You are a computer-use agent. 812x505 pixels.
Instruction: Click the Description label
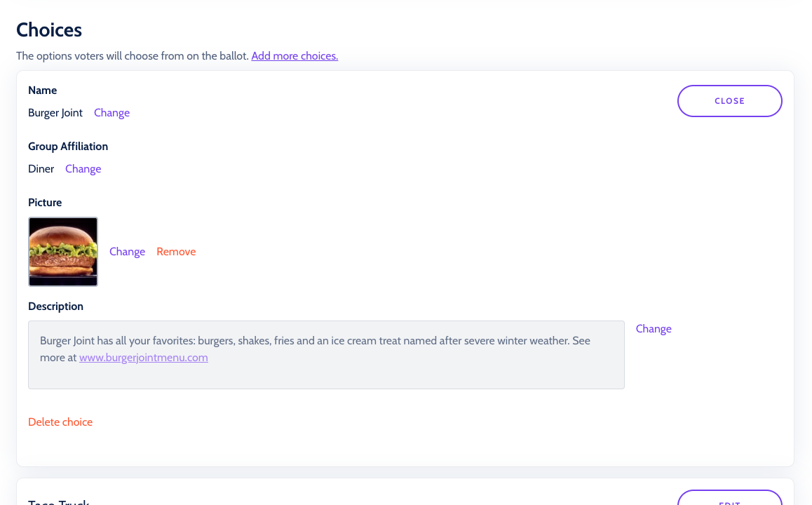55,307
